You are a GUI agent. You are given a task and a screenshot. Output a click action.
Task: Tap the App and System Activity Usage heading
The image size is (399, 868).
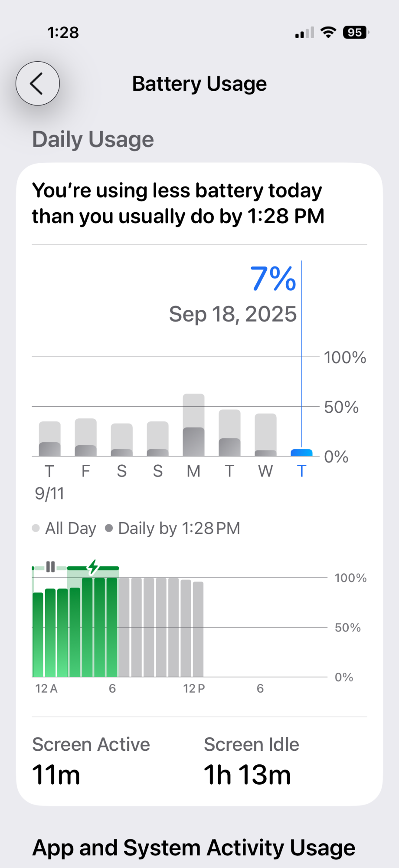[194, 848]
